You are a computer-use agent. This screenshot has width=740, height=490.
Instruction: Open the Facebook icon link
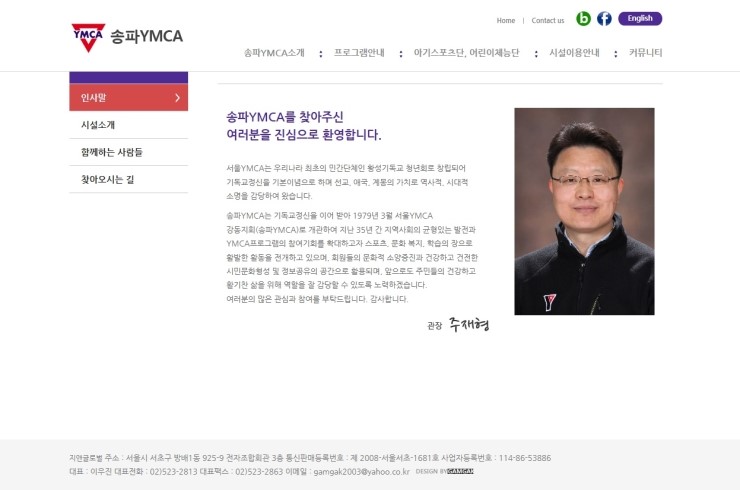604,18
